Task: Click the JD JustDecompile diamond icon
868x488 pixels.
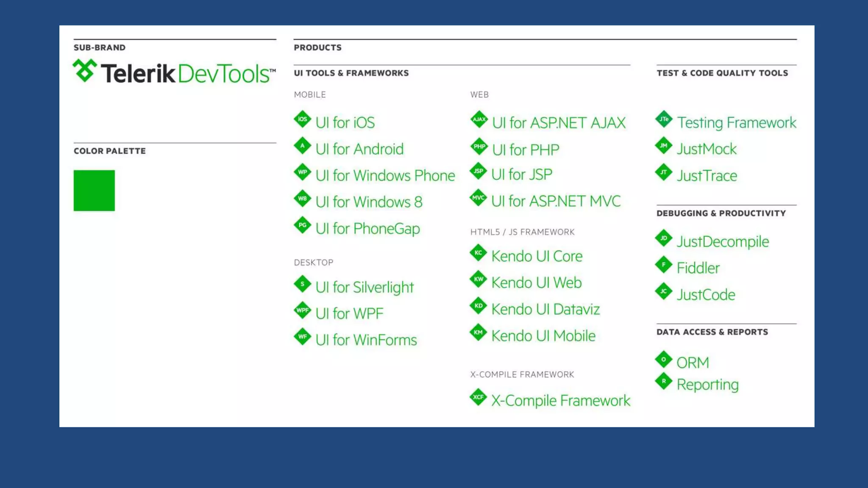Action: coord(664,238)
